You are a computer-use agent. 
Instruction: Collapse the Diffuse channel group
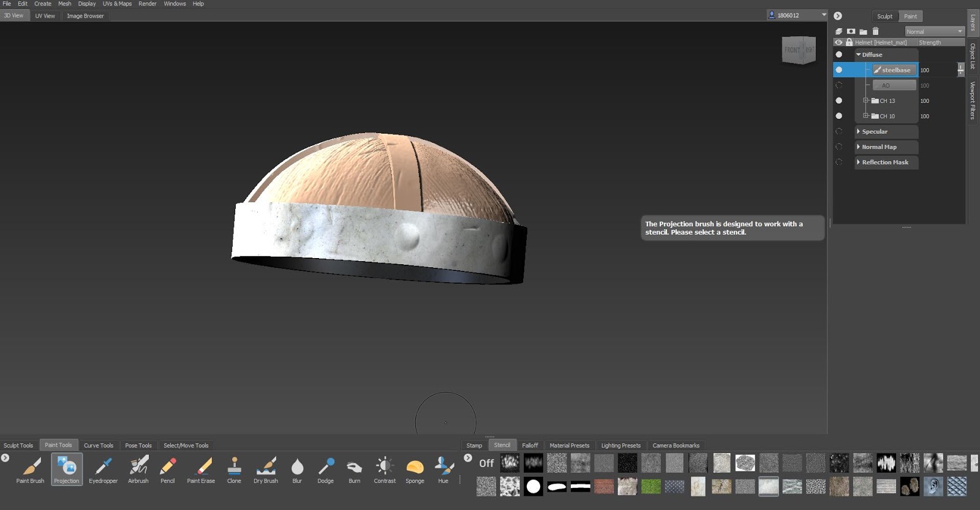pyautogui.click(x=858, y=55)
